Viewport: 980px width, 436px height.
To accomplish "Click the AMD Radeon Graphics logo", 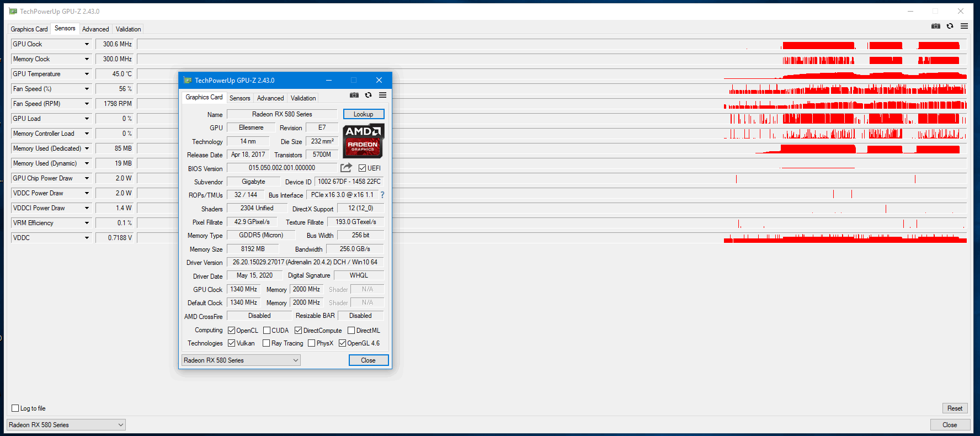I will pos(363,141).
